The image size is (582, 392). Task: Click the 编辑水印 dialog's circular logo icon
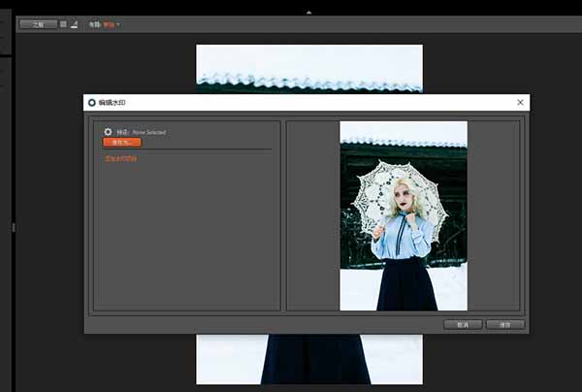point(92,102)
